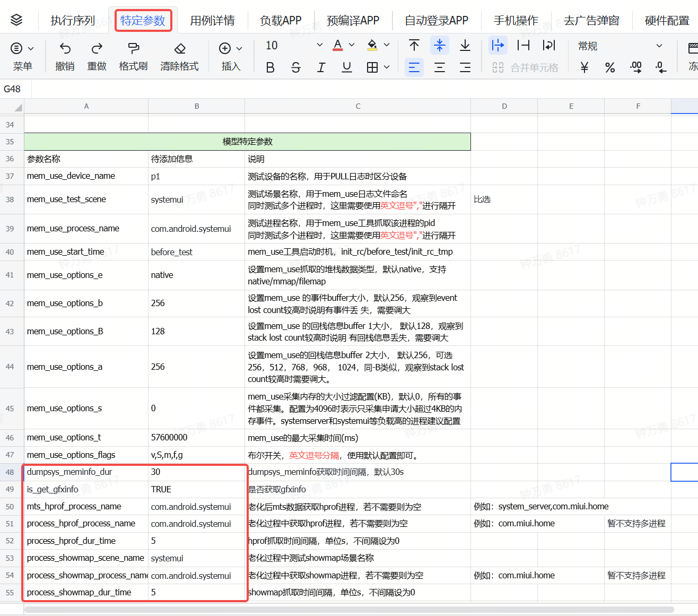Select cell 例如: system_server,com.miui.home
The height and width of the screenshot is (616, 698).
pyautogui.click(x=541, y=507)
